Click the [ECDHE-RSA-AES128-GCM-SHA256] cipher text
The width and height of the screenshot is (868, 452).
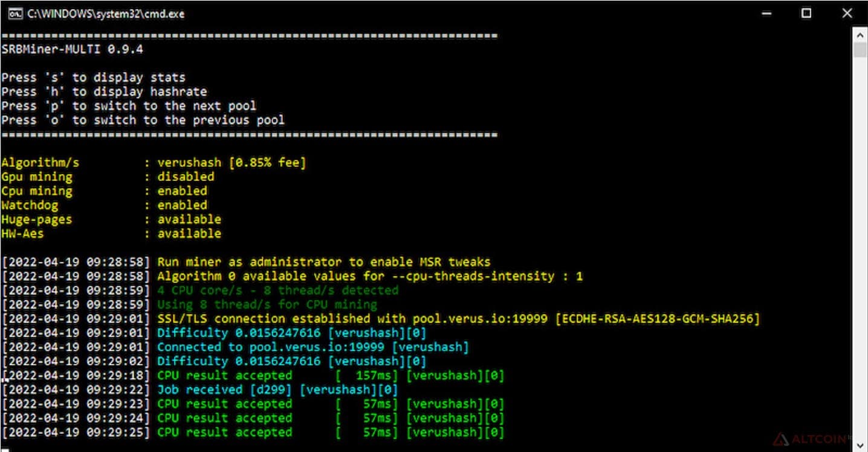657,319
